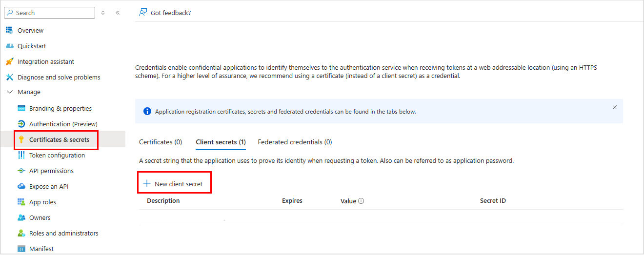Image resolution: width=644 pixels, height=255 pixels.
Task: Click the Integration assistant rocket icon
Action: tap(9, 61)
